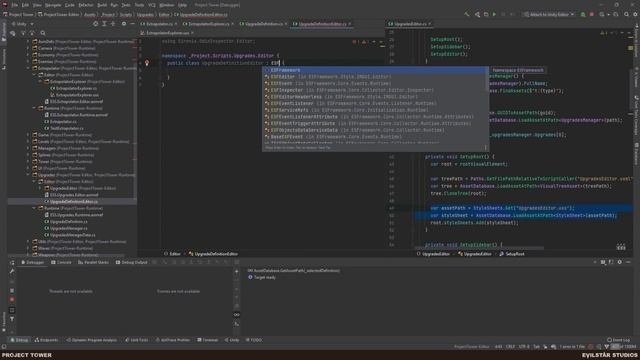The width and height of the screenshot is (640, 360).
Task: Collapse the Upgrades folder in tree
Action: click(x=28, y=175)
